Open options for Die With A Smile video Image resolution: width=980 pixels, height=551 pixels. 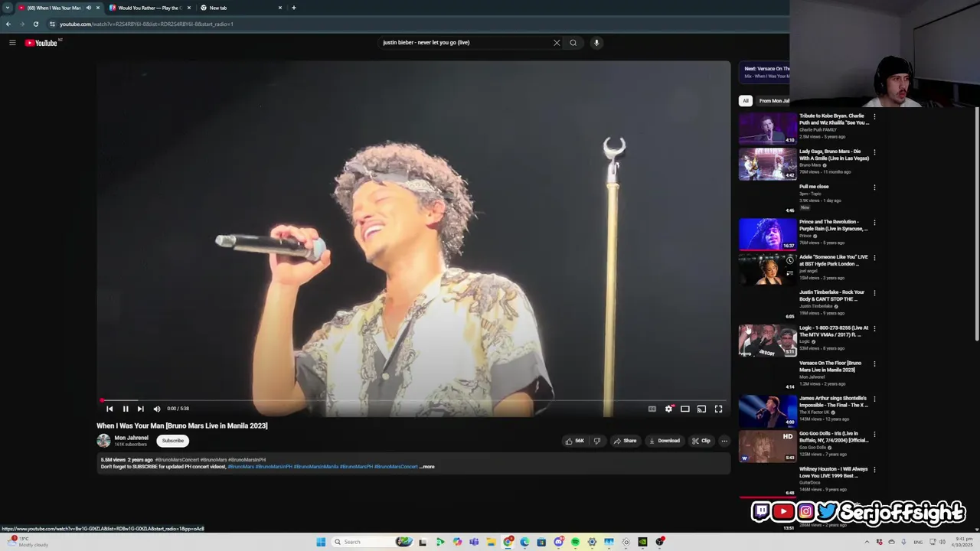pyautogui.click(x=874, y=152)
